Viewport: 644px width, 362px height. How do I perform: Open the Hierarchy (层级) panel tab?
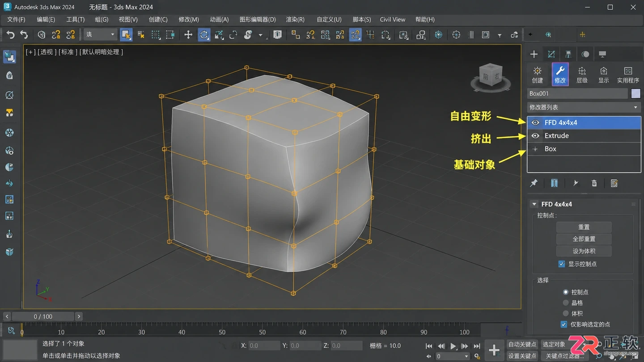582,75
